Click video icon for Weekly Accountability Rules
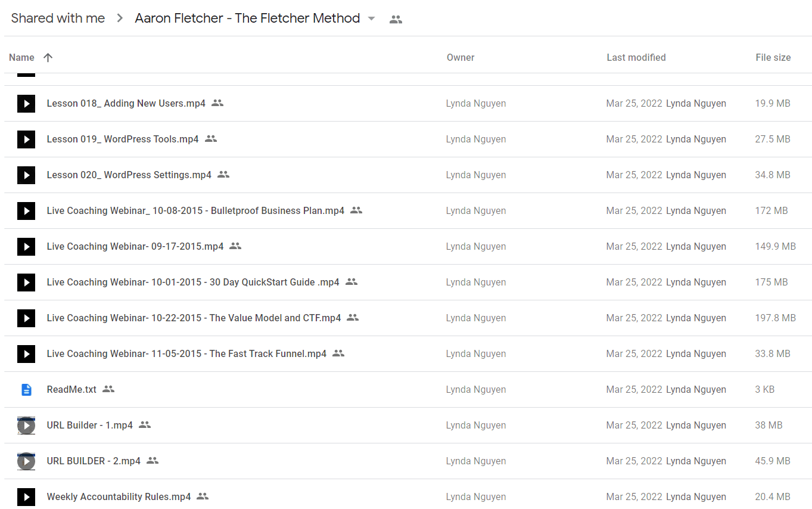This screenshot has height=509, width=812. pos(26,497)
